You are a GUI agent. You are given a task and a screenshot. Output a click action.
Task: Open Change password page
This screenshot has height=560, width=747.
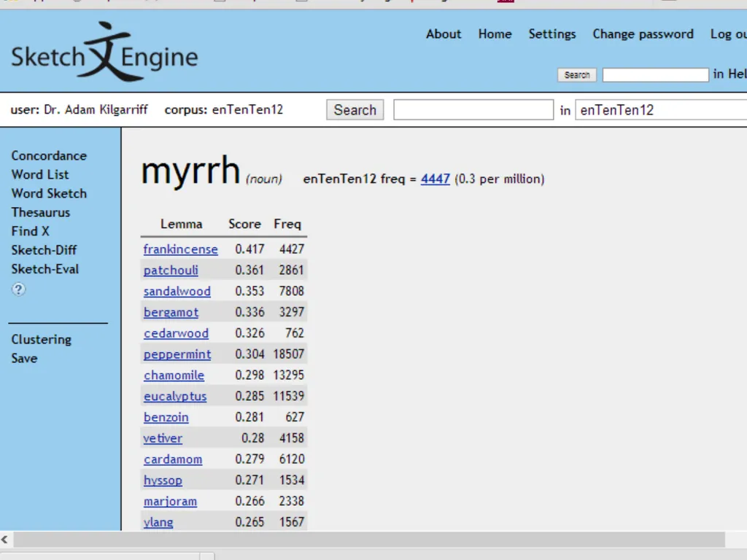tap(643, 34)
